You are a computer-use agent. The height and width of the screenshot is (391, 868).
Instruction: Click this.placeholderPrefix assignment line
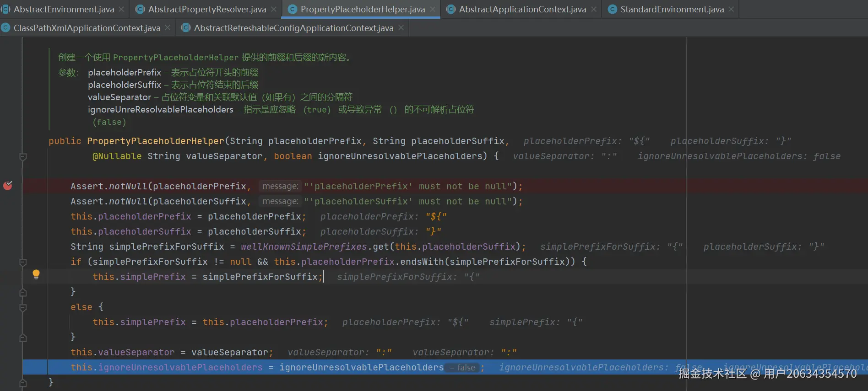click(188, 217)
